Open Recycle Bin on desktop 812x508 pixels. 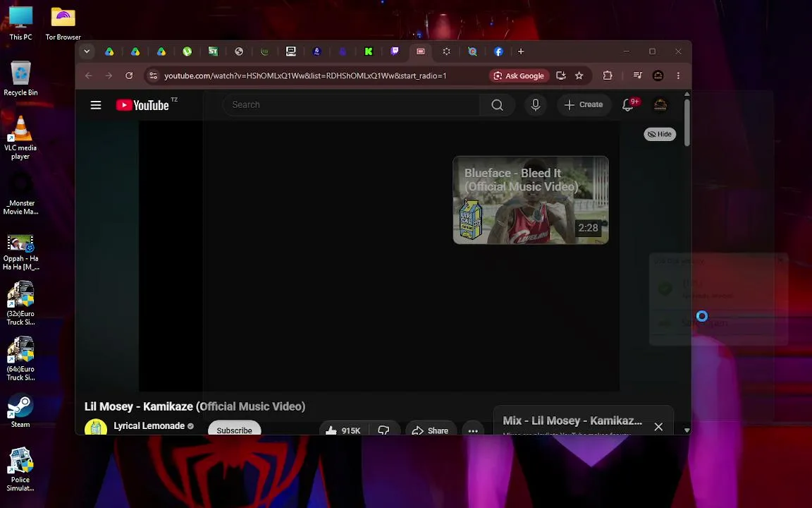click(x=20, y=78)
